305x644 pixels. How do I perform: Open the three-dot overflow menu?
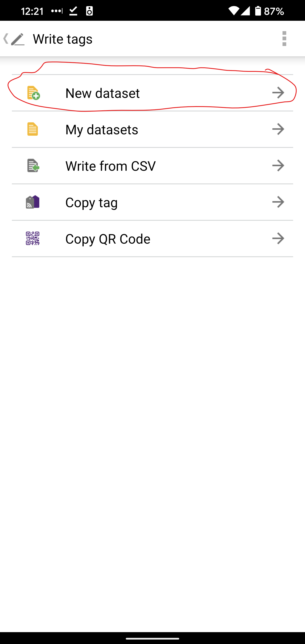pyautogui.click(x=284, y=39)
